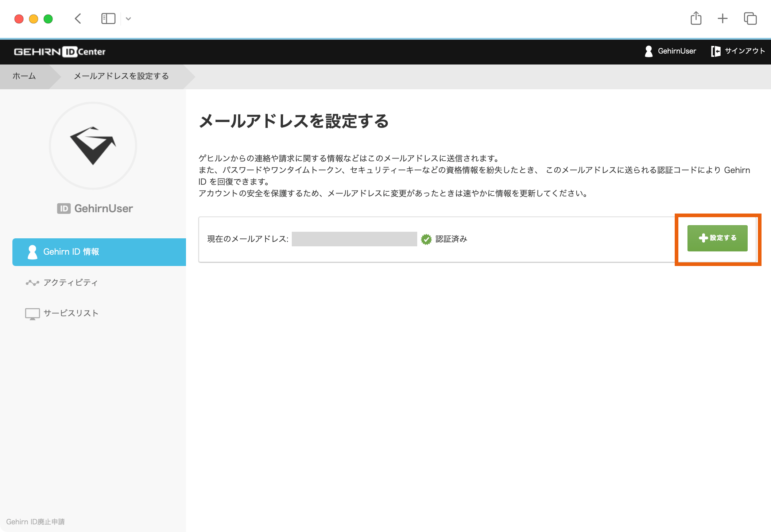Click the Gehirn avatar logo circle

click(x=93, y=146)
